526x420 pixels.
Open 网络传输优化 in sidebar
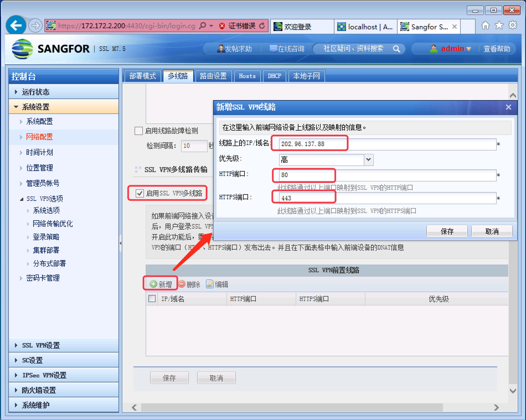[x=53, y=224]
